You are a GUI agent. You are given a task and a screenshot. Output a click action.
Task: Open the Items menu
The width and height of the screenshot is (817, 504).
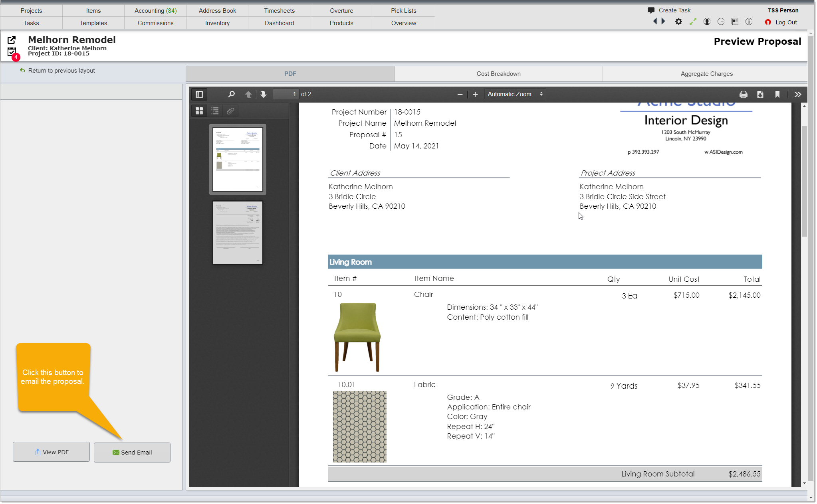coord(93,11)
